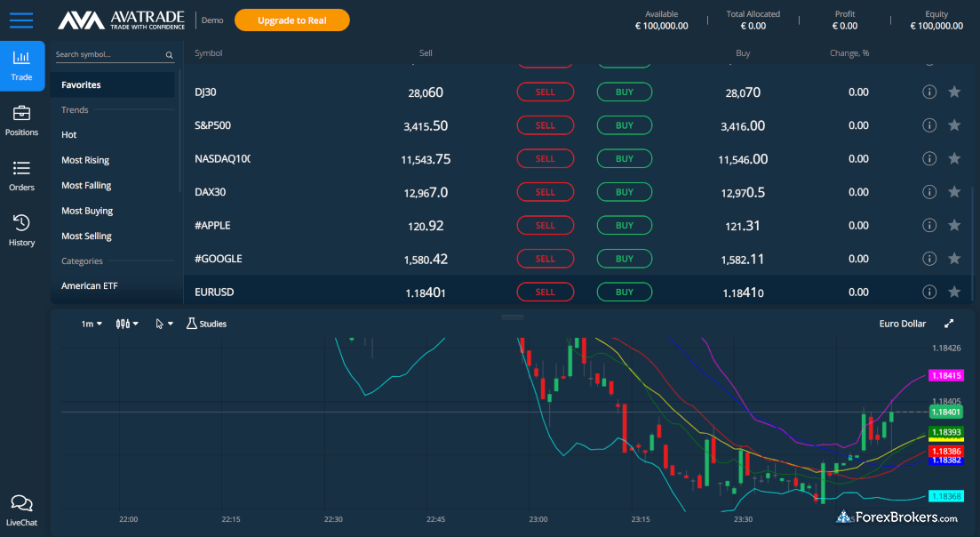
Task: Click Upgrade to Real button
Action: click(x=292, y=20)
